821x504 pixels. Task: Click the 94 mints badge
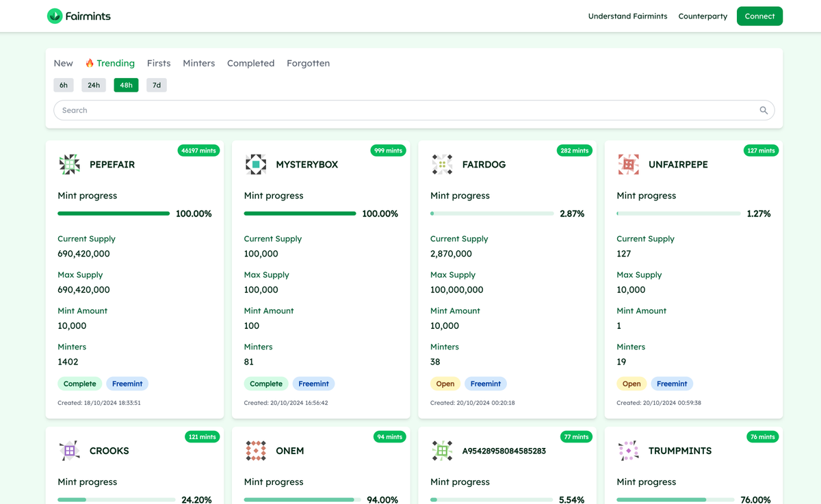coord(390,437)
